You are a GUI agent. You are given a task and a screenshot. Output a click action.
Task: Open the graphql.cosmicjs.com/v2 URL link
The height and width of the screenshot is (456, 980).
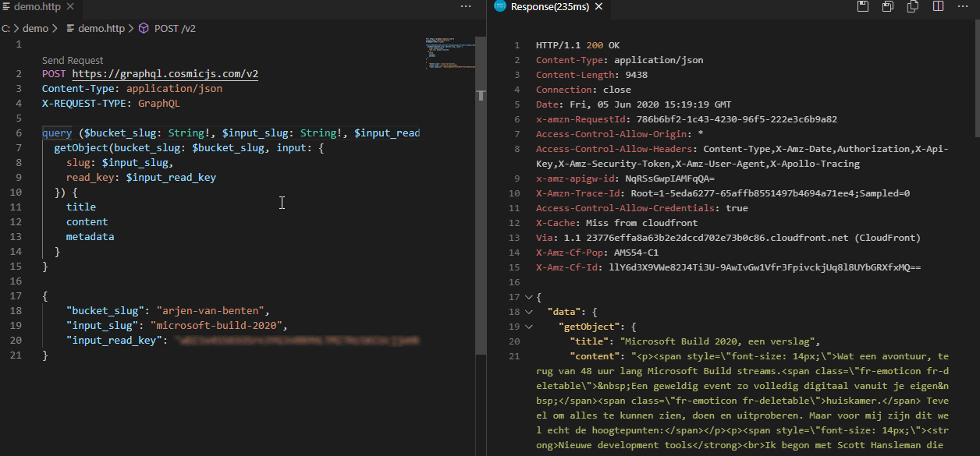165,74
